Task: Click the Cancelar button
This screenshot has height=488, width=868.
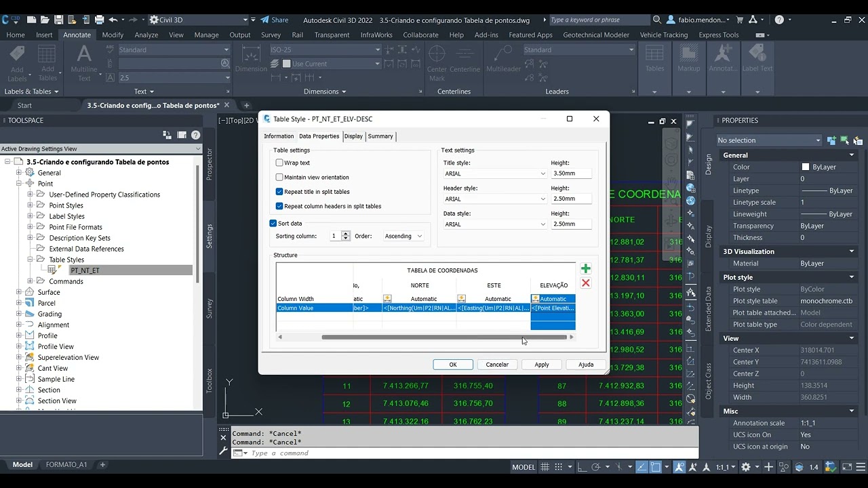Action: [x=497, y=365]
